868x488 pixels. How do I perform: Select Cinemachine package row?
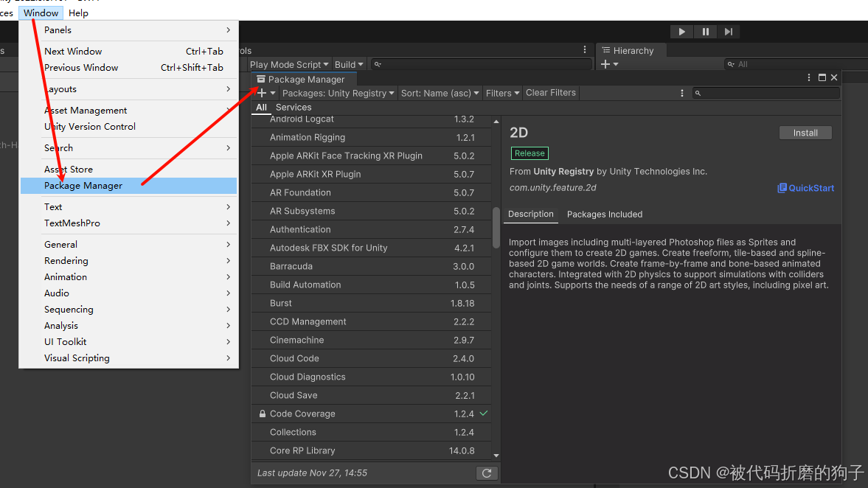pos(372,340)
